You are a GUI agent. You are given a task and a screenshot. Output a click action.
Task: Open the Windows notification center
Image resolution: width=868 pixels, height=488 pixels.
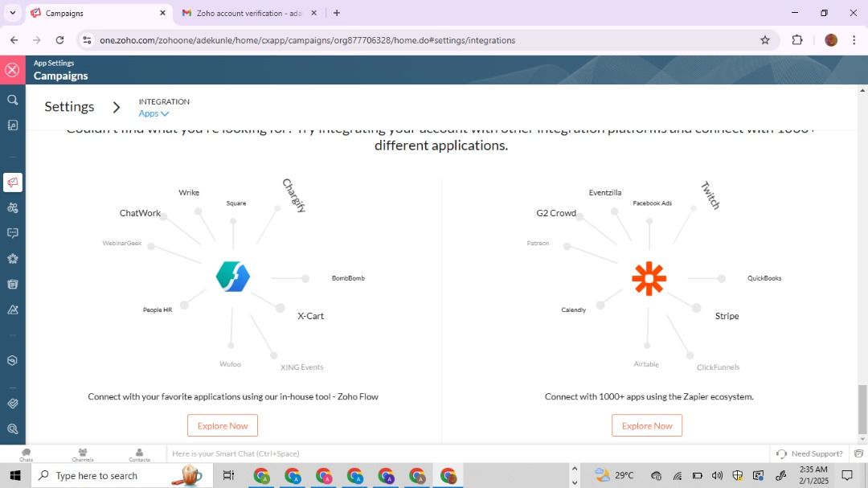point(847,475)
